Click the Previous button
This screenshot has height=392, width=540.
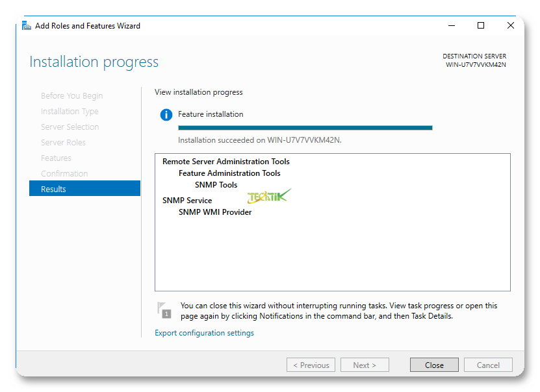click(311, 365)
